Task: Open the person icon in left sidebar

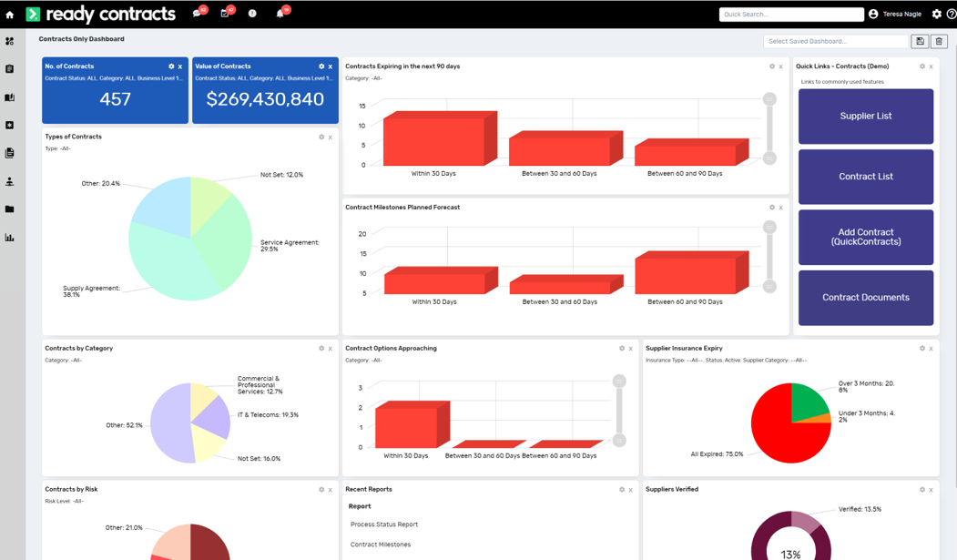Action: point(10,181)
